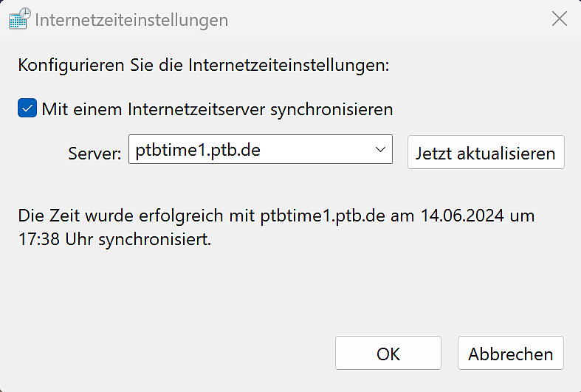Click the date 14.06.2024 in status text
The width and height of the screenshot is (581, 392).
(462, 216)
